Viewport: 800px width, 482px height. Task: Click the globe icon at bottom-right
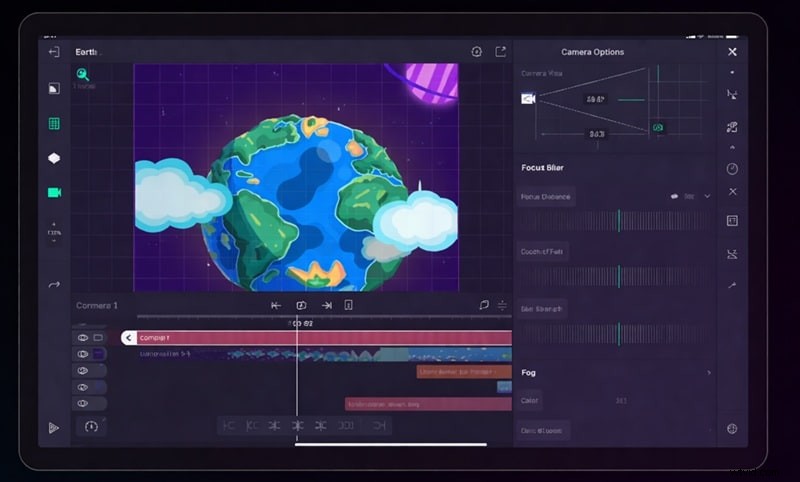pyautogui.click(x=732, y=429)
